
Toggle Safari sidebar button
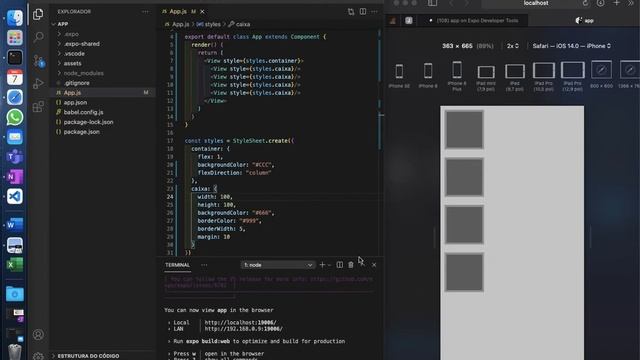pos(432,3)
